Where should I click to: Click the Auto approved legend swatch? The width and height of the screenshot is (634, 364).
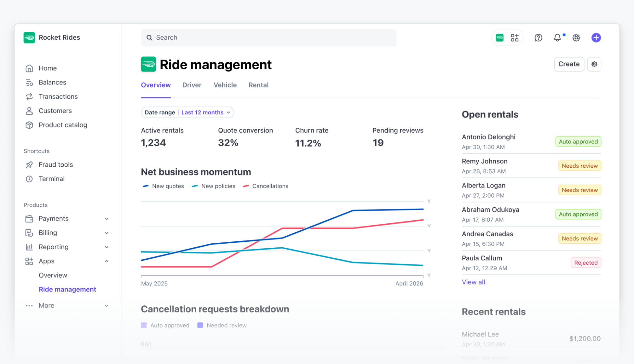tap(144, 325)
